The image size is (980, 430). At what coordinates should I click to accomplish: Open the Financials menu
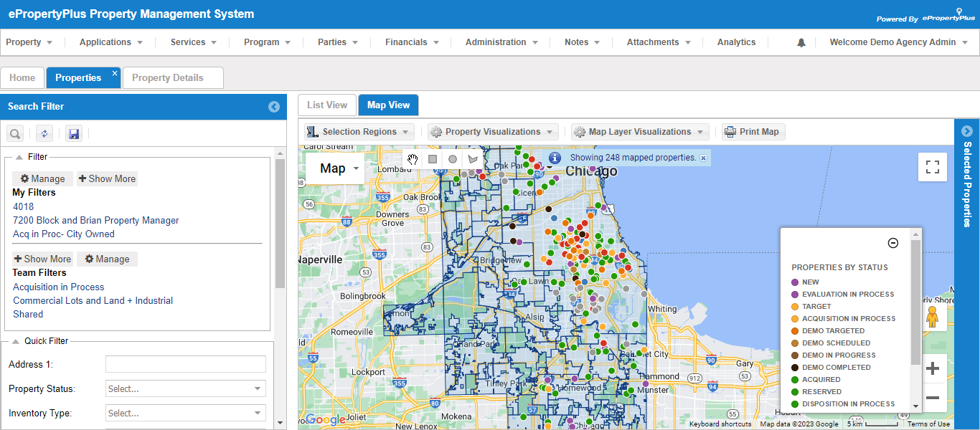pyautogui.click(x=410, y=42)
